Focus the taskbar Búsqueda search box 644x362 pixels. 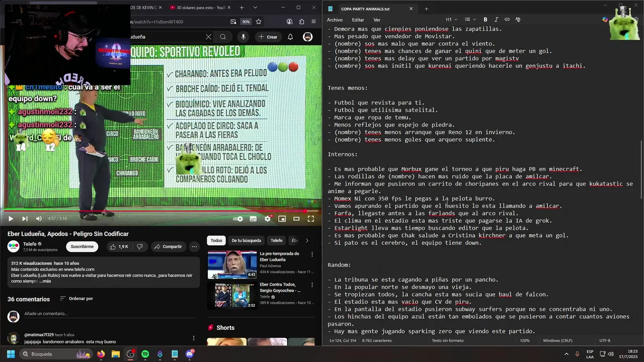tap(56, 354)
